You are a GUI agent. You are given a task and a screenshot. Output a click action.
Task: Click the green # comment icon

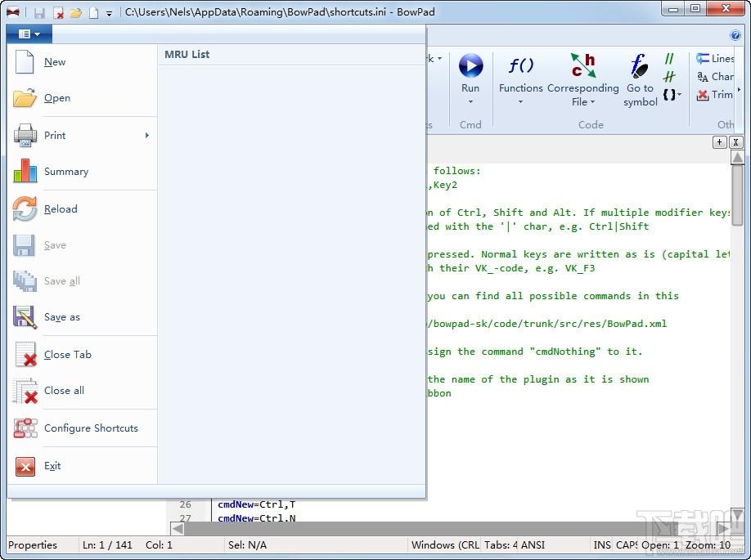(x=669, y=77)
